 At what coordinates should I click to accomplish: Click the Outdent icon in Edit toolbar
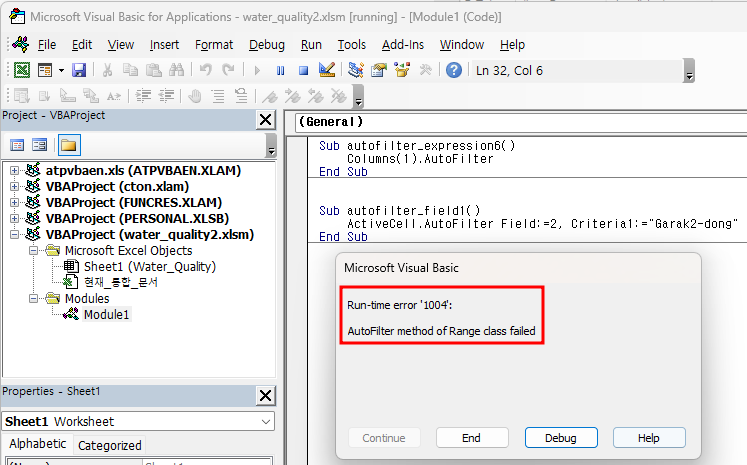pos(166,96)
